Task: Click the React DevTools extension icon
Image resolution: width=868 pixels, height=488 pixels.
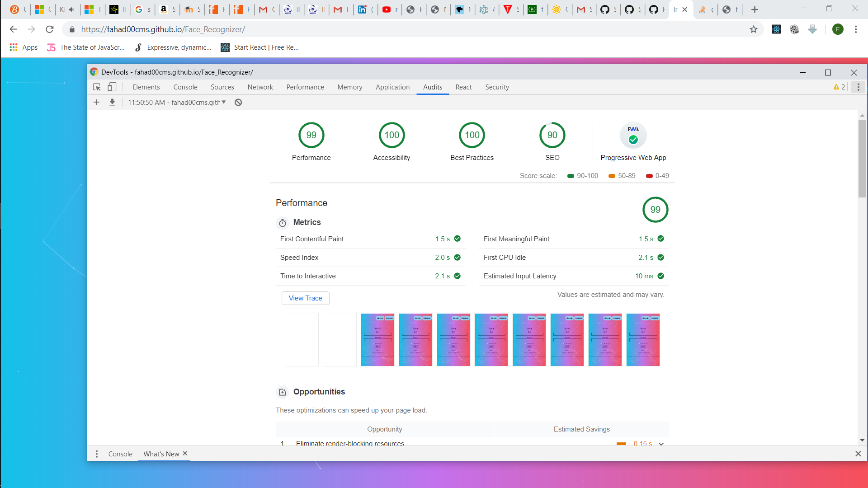Action: point(776,29)
